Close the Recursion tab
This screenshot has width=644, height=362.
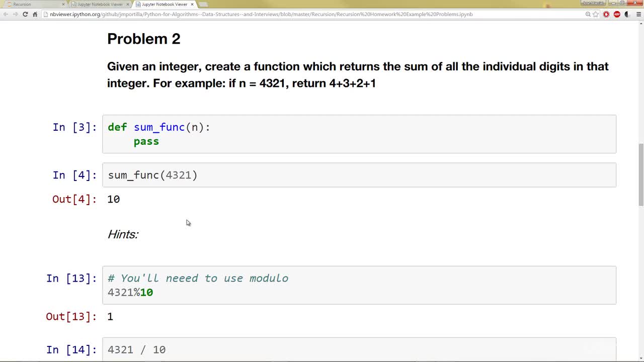click(x=63, y=4)
